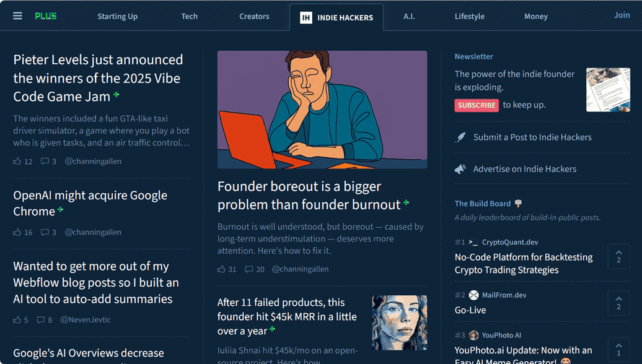This screenshot has width=642, height=364.
Task: Open @channingallen's profile link
Action: pos(93,161)
